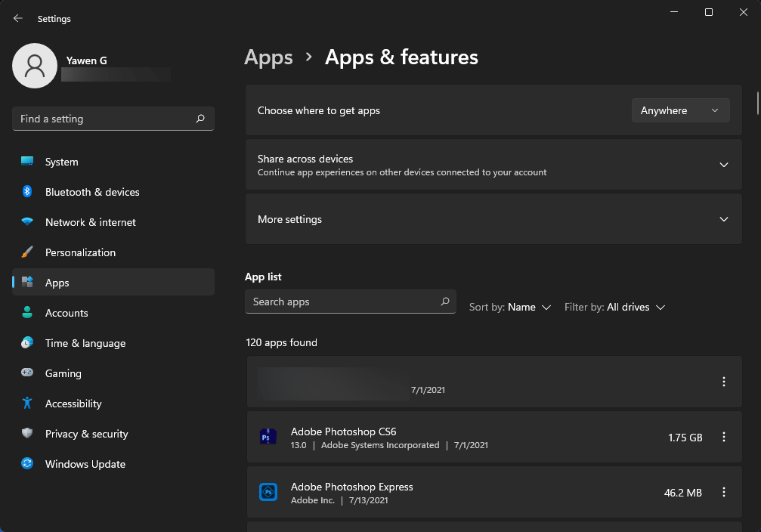Click the Accounts person icon
Screen dimensions: 761x532
pyautogui.click(x=27, y=312)
